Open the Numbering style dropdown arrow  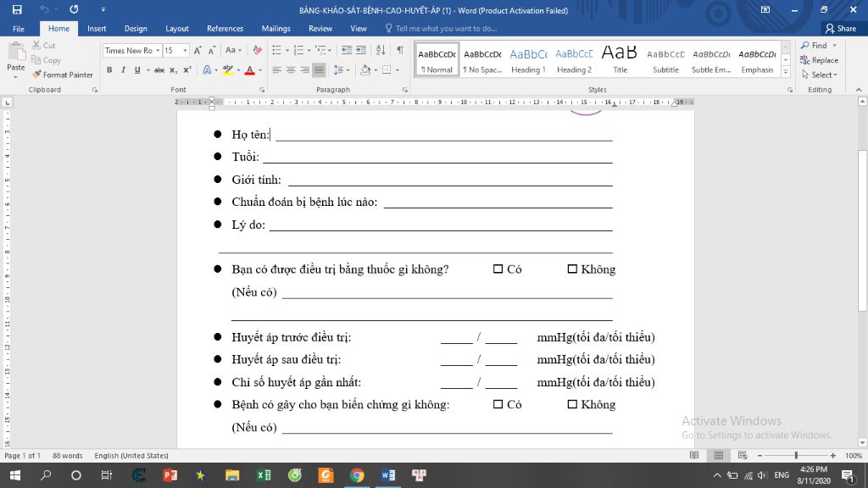click(x=309, y=51)
